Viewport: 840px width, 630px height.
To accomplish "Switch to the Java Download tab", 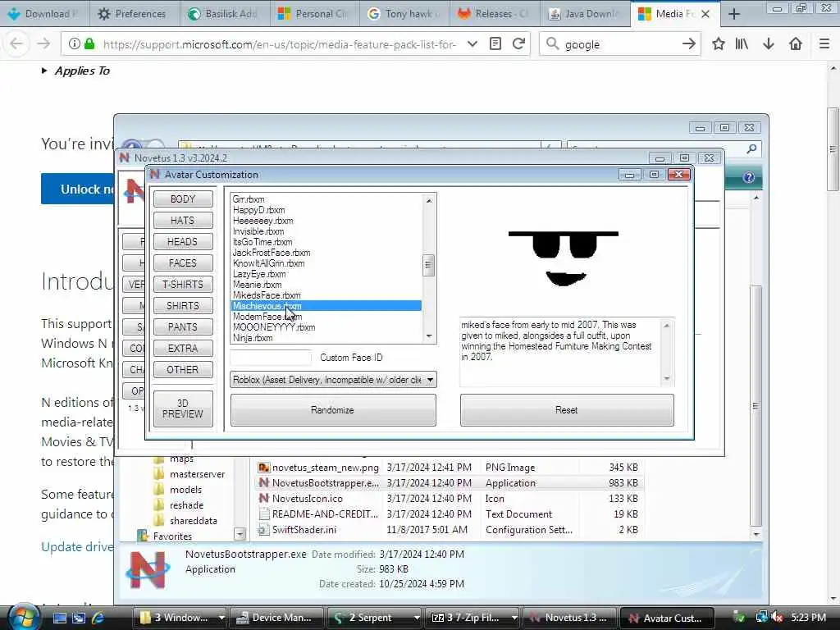I will pyautogui.click(x=584, y=14).
